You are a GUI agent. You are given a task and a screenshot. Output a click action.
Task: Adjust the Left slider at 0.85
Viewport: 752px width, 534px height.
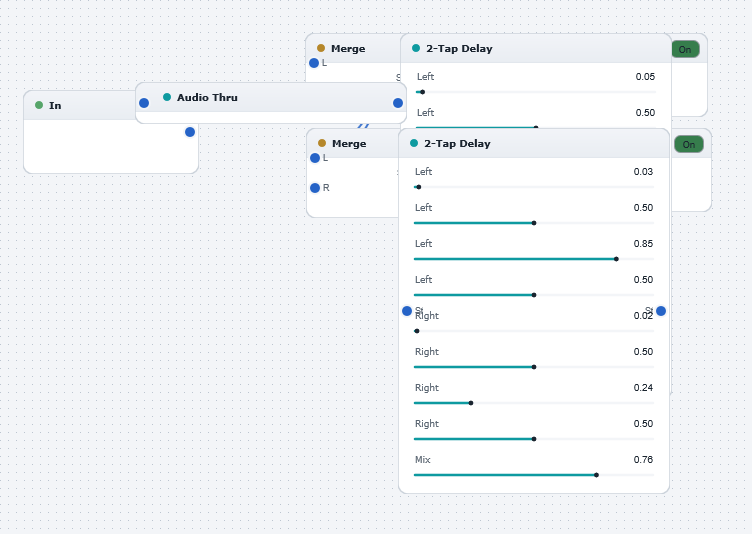tap(534, 259)
